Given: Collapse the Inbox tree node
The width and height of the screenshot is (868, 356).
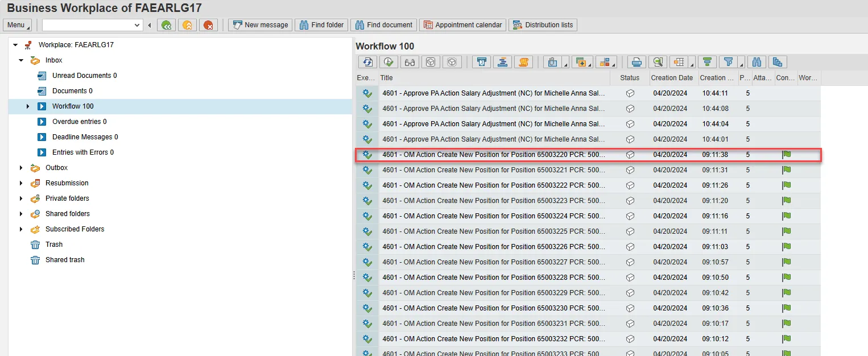Looking at the screenshot, I should [21, 60].
